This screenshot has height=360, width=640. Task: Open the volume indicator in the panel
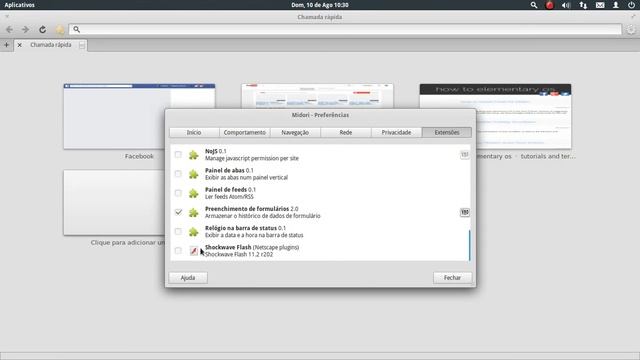pyautogui.click(x=566, y=5)
